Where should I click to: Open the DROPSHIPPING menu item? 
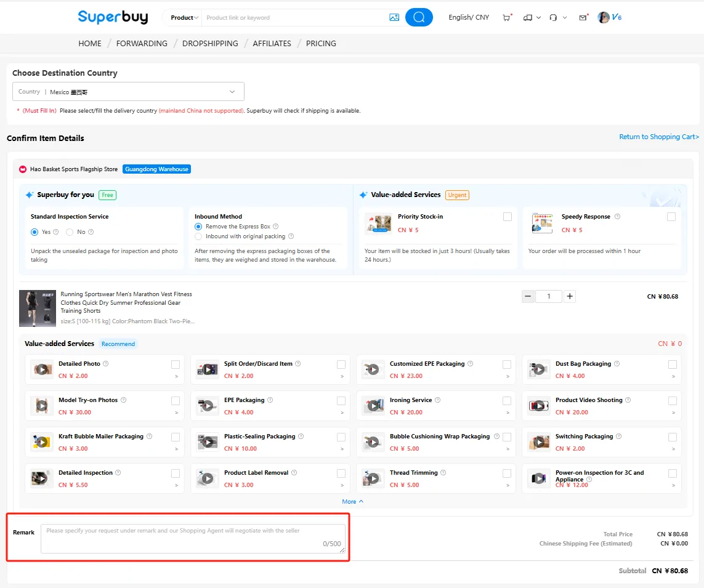pos(210,44)
